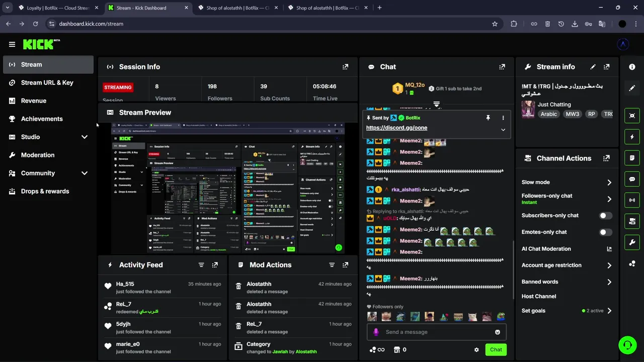Reload the page in browser
644x362 pixels.
[x=35, y=24]
